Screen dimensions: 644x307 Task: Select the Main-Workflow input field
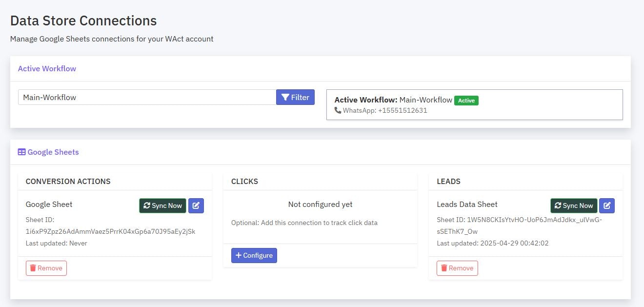146,97
